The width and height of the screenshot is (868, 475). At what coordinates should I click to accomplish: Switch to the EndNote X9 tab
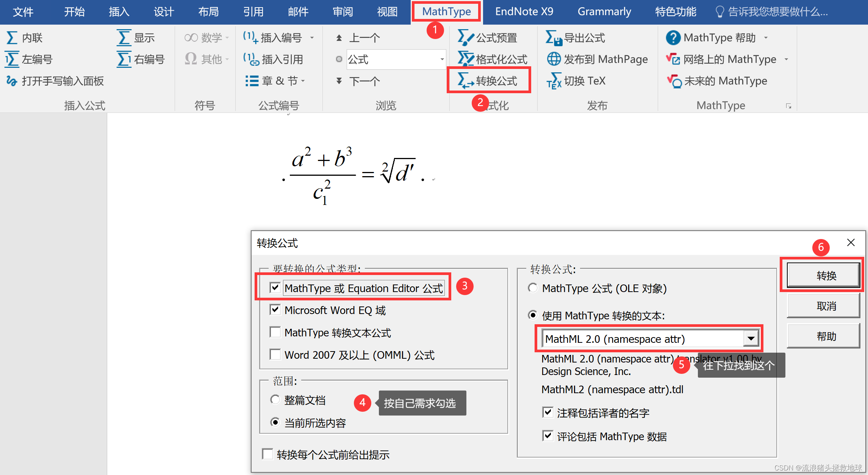click(x=524, y=12)
